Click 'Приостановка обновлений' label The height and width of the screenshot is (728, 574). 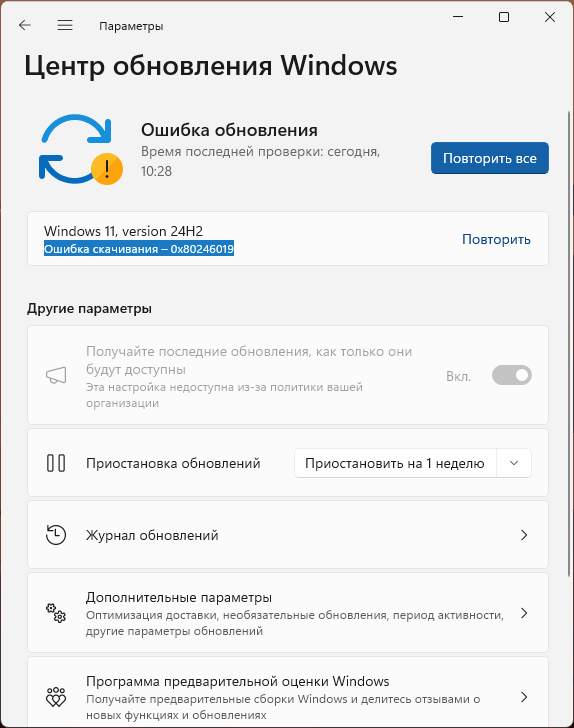click(173, 463)
